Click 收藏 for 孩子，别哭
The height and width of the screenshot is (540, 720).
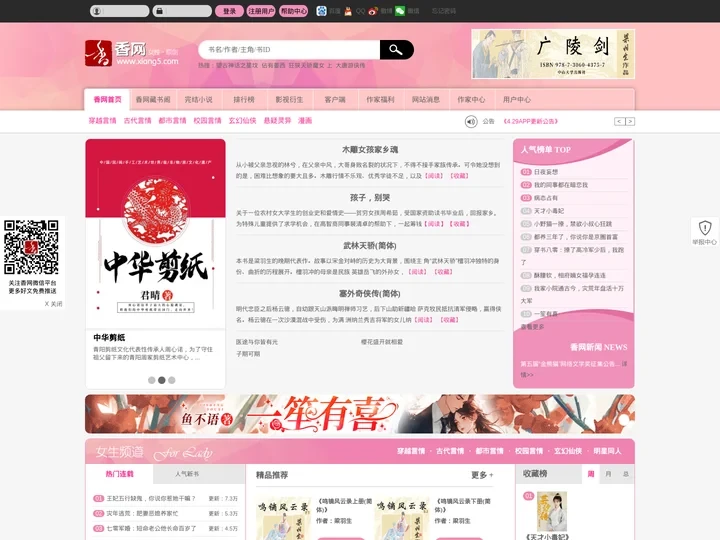click(460, 224)
